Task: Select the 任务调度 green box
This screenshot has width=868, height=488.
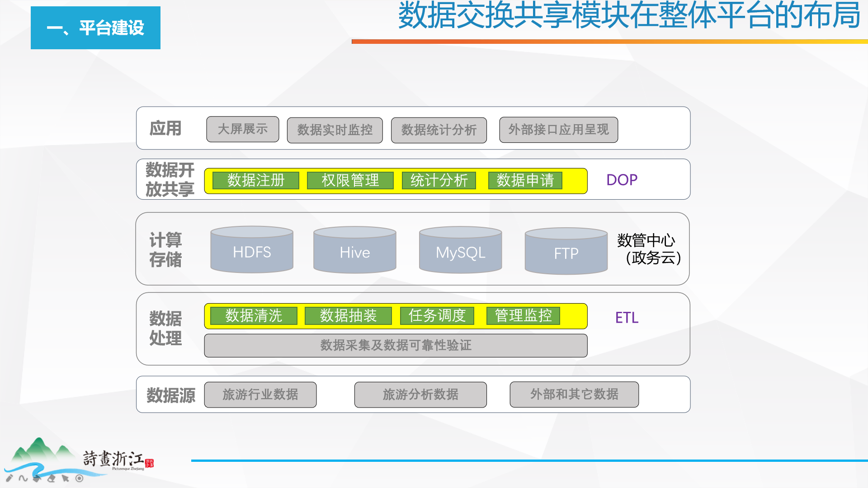Action: [437, 315]
